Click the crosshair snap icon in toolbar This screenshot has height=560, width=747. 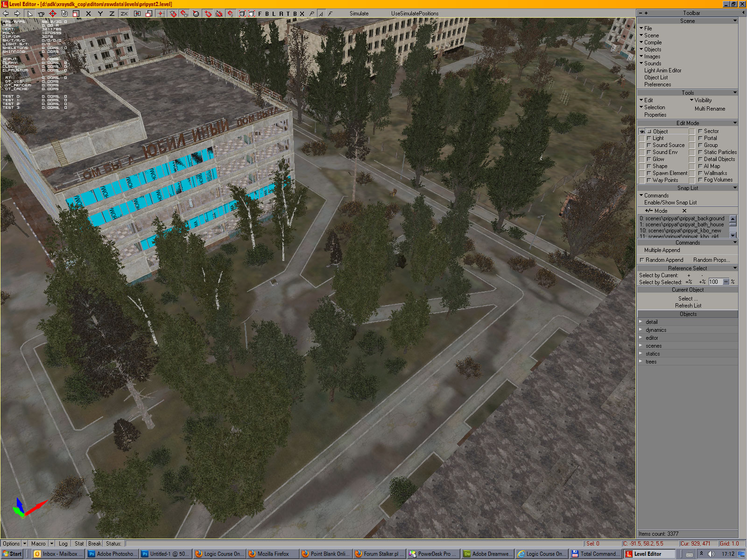click(x=161, y=14)
